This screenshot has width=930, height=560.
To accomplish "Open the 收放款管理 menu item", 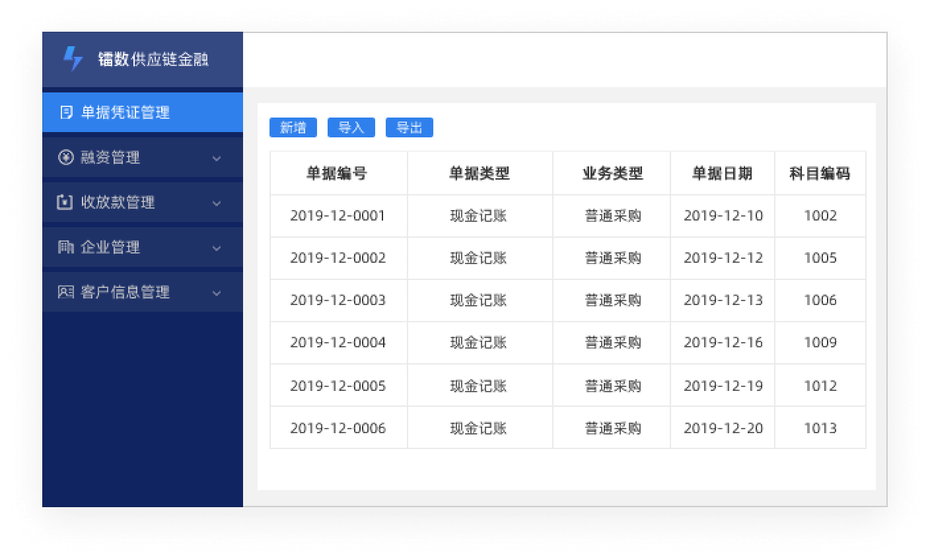I will point(143,202).
